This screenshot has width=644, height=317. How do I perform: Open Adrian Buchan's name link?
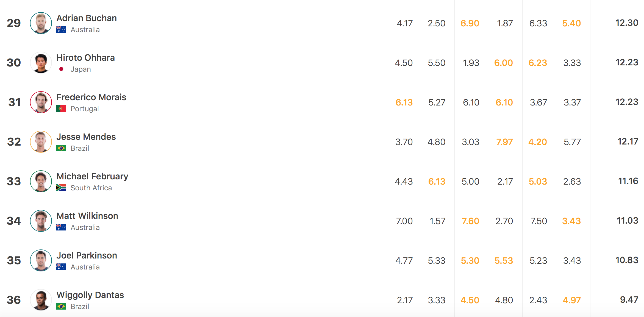point(87,18)
